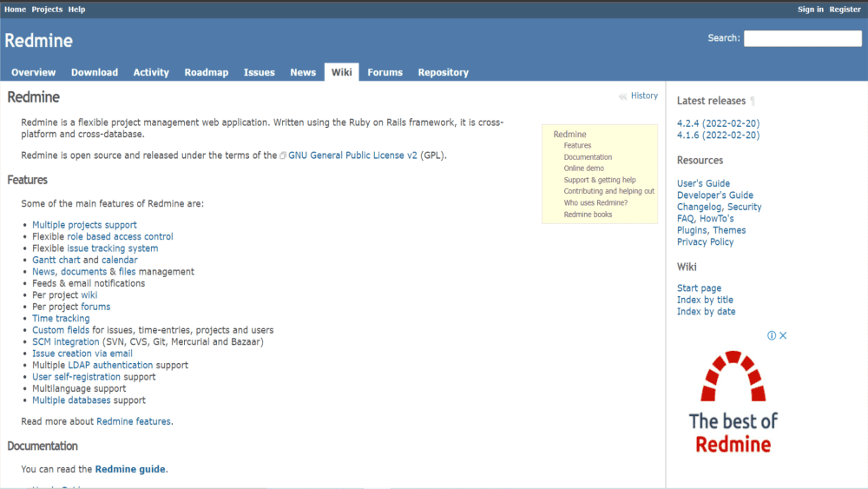Click the Security link
Screen dimensions: 868x489
coord(745,207)
